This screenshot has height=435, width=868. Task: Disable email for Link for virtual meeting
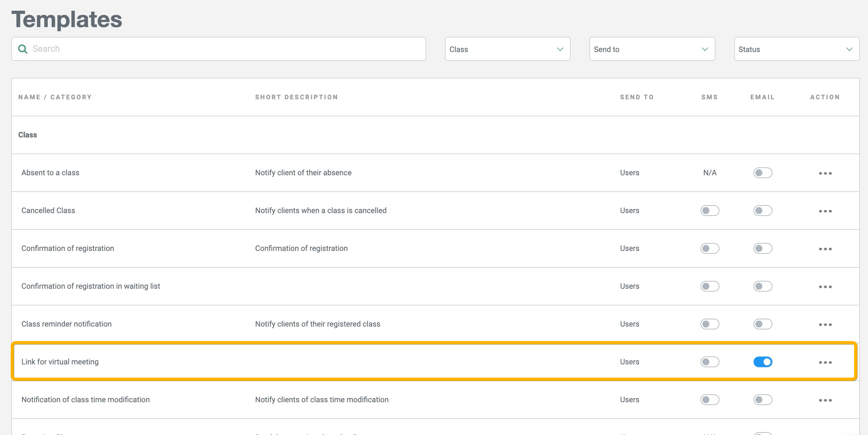[763, 362]
